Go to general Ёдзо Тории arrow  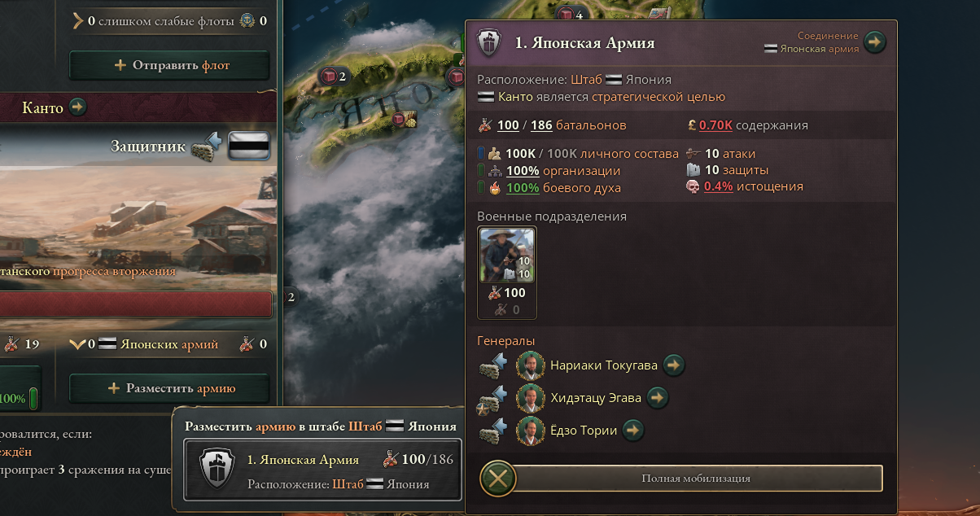click(633, 430)
